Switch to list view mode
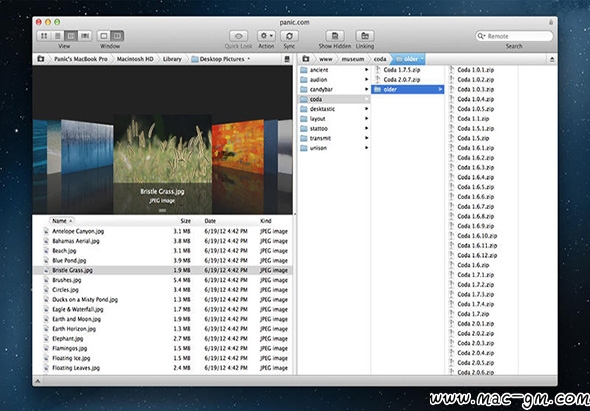This screenshot has width=590, height=411. pos(58,36)
